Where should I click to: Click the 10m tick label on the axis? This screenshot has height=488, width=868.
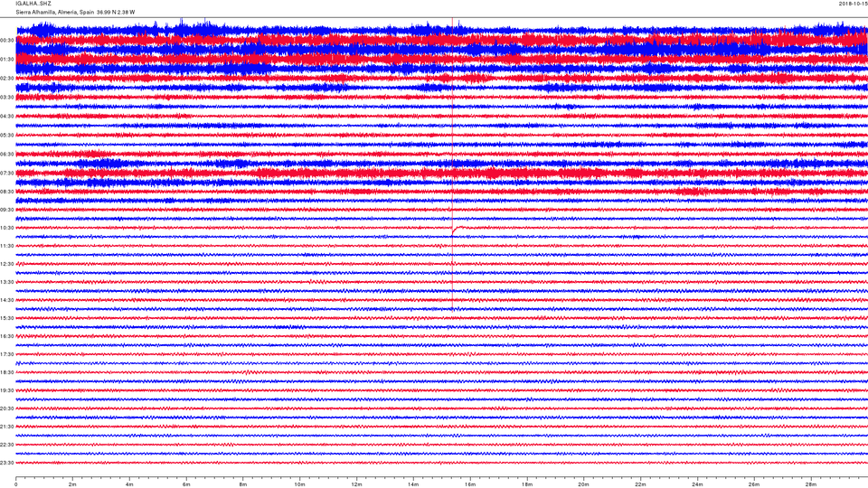[299, 484]
